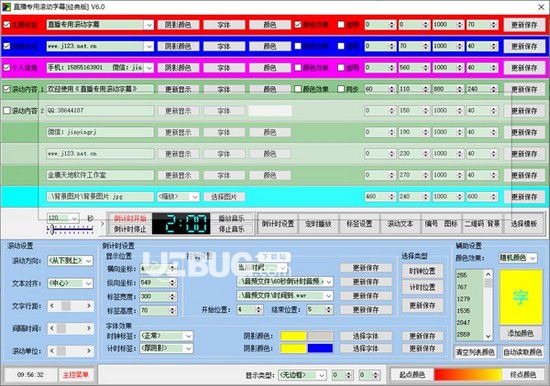Click 选择图片 in the cyan row
The image size is (550, 386).
click(x=224, y=197)
